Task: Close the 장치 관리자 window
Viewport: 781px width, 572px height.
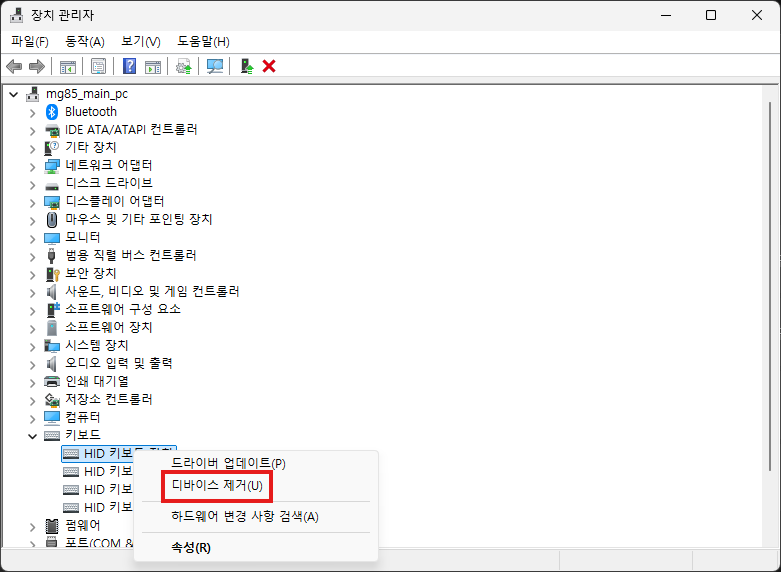Action: point(757,15)
